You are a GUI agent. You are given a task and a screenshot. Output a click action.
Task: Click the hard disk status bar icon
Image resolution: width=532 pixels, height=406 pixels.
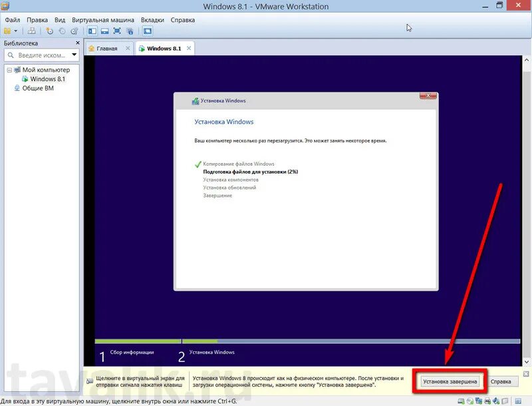coord(461,401)
